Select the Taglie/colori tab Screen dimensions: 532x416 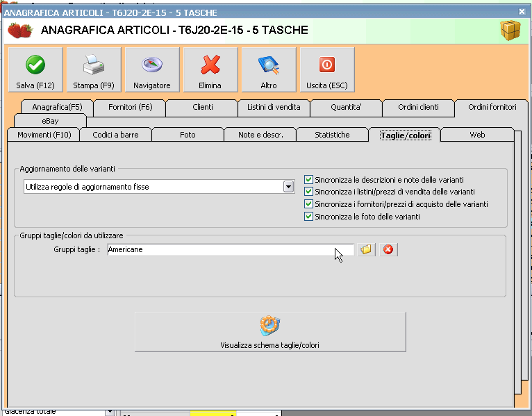(x=406, y=135)
